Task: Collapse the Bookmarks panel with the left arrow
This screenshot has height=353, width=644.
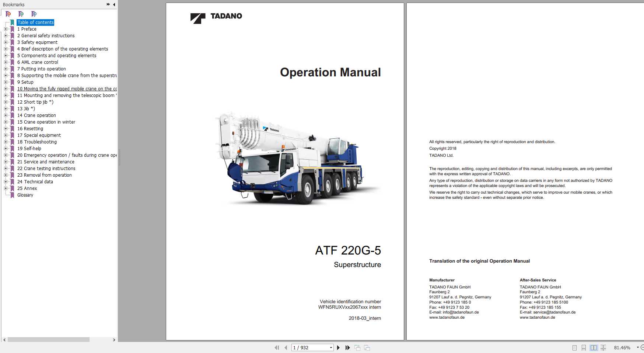Action: coord(114,4)
